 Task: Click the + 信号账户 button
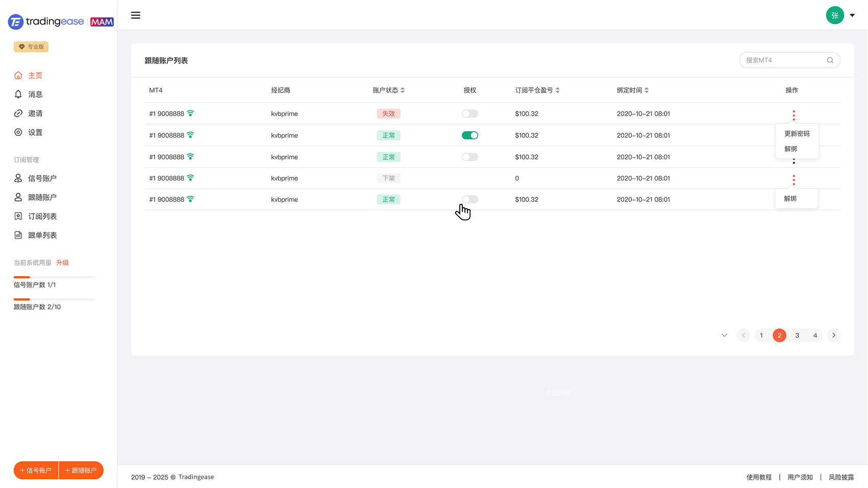(36, 470)
